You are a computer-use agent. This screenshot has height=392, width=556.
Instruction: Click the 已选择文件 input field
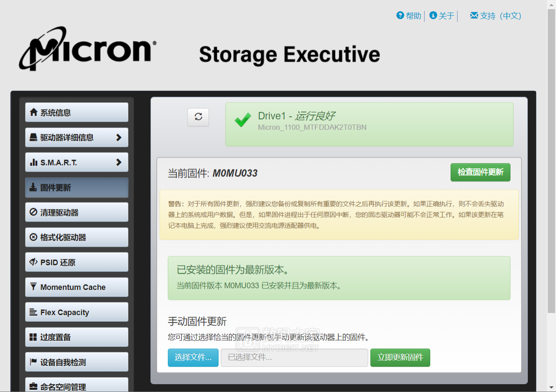tap(294, 358)
